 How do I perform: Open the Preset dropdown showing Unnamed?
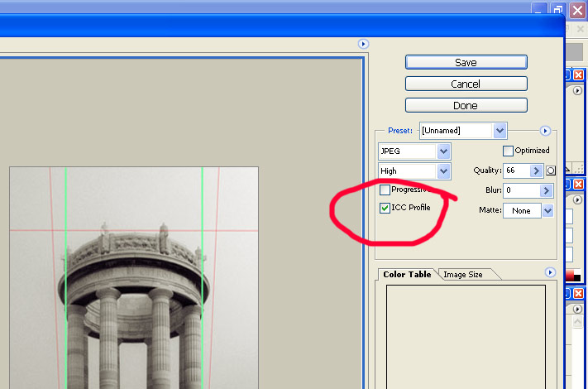pyautogui.click(x=500, y=131)
